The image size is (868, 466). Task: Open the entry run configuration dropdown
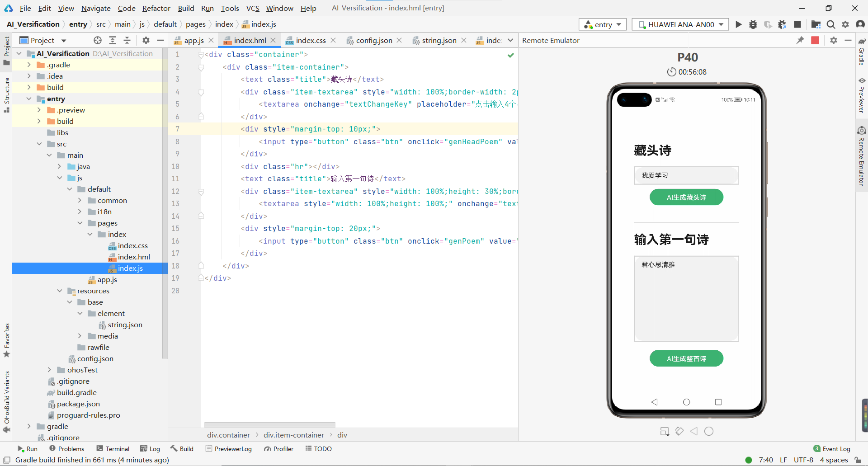click(603, 24)
